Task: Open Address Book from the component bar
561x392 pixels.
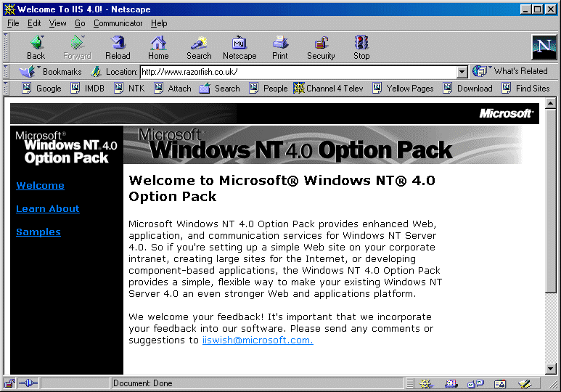Action: point(500,384)
